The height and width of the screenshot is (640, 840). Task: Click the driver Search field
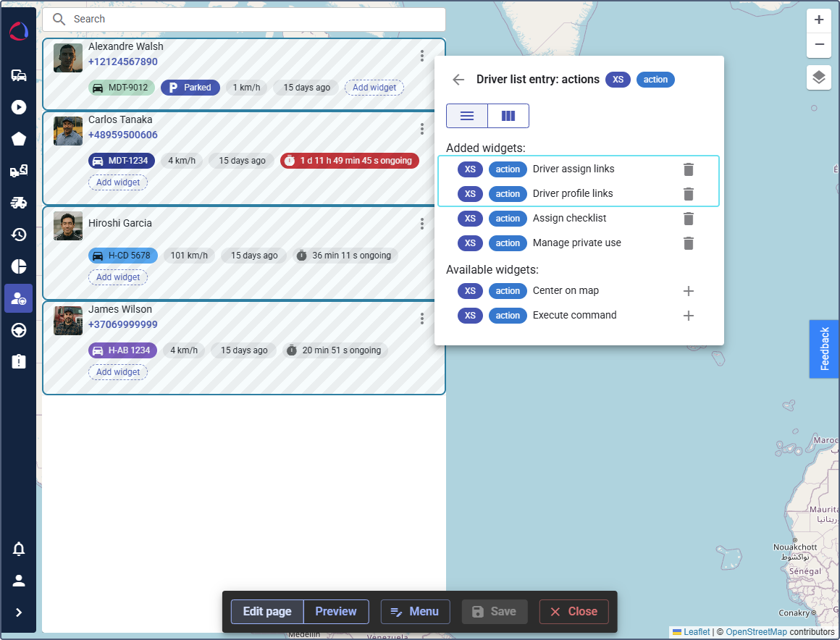click(x=243, y=20)
